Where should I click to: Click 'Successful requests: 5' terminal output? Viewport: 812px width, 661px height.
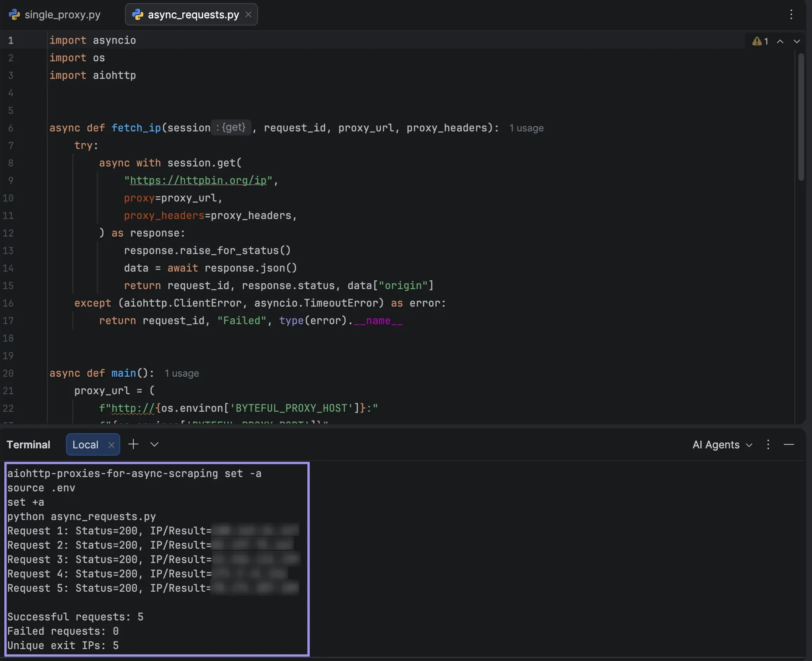click(x=75, y=617)
